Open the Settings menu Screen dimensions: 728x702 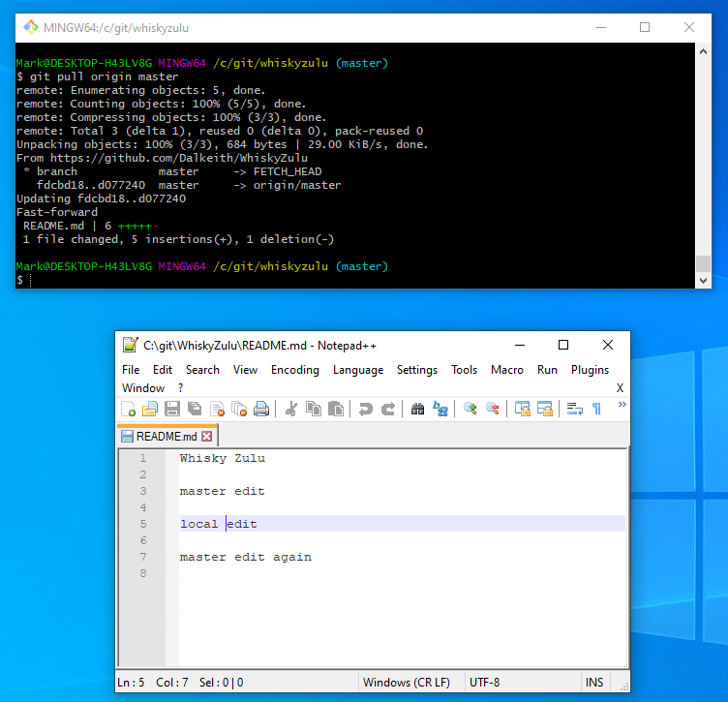click(417, 370)
